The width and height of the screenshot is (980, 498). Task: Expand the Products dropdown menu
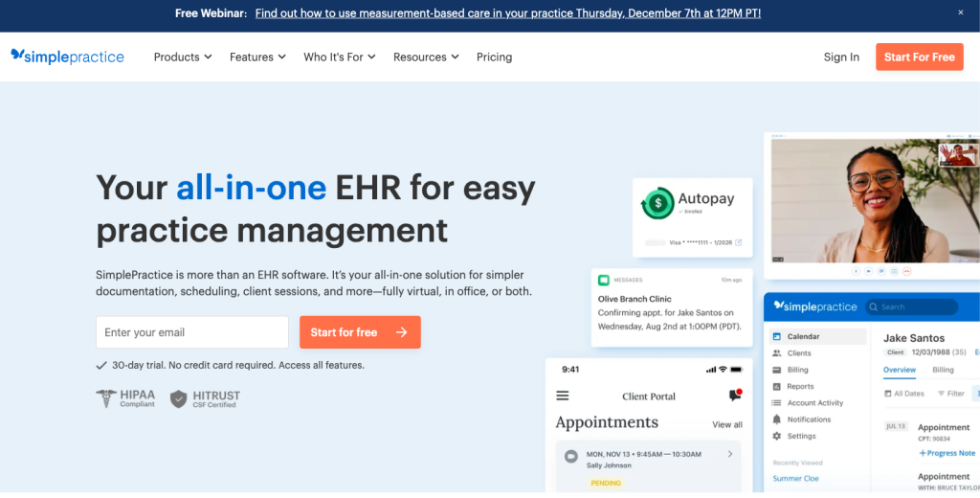(x=183, y=57)
